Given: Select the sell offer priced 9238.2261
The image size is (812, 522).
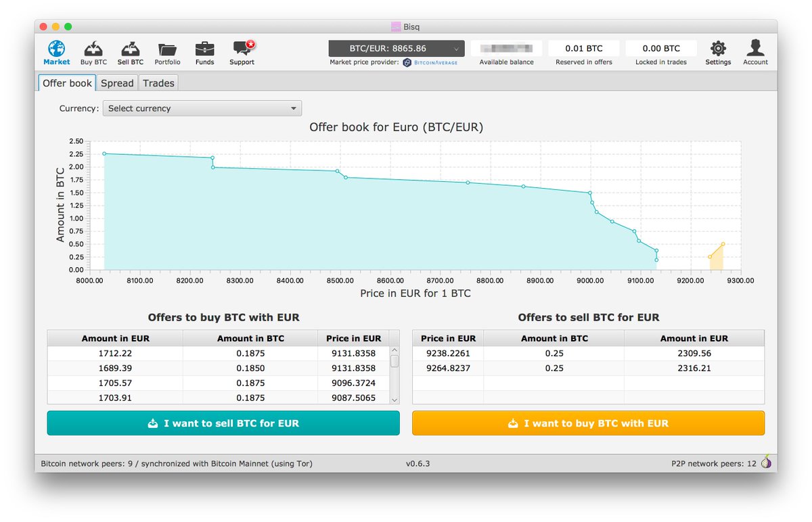Looking at the screenshot, I should 588,354.
